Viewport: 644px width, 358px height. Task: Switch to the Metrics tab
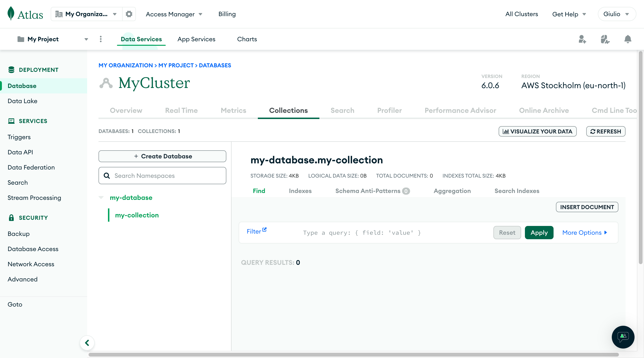(x=233, y=110)
